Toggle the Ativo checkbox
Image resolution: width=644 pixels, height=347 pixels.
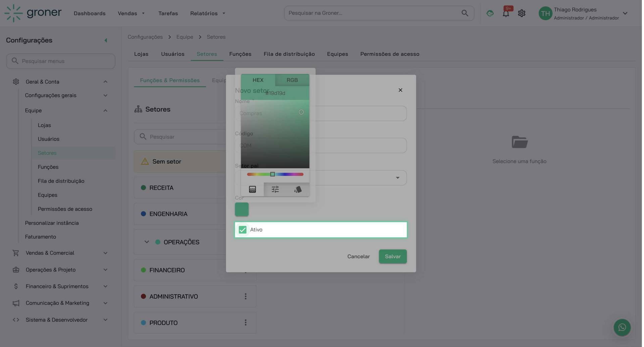(242, 230)
